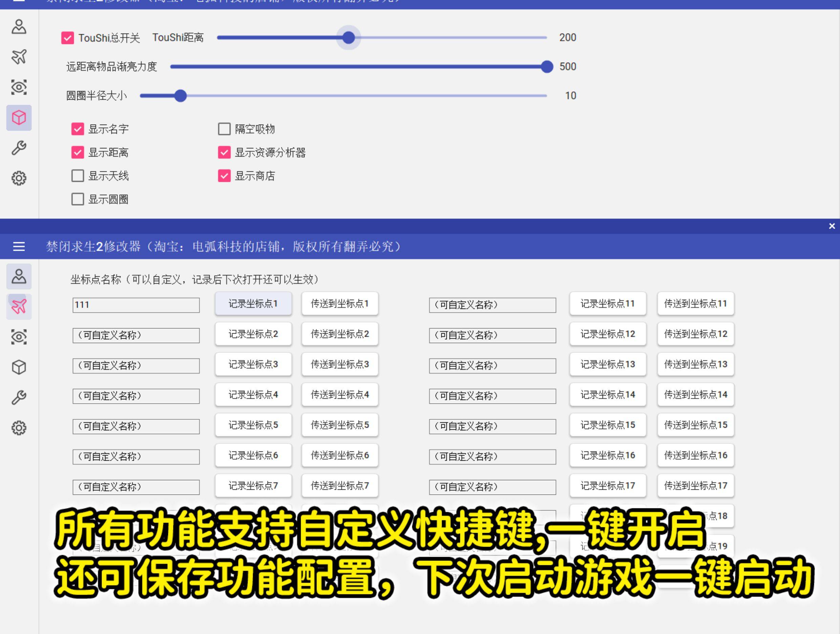Select the person icon in upper sidebar
Image resolution: width=840 pixels, height=634 pixels.
19,26
